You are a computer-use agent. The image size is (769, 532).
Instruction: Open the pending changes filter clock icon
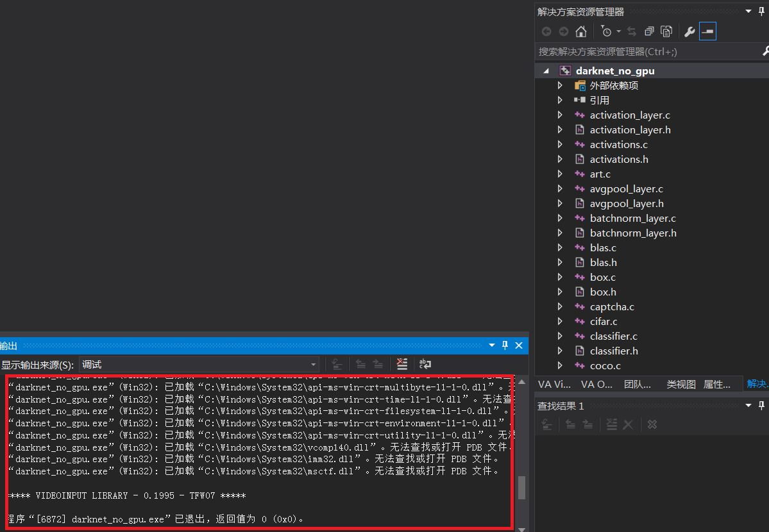tap(607, 32)
